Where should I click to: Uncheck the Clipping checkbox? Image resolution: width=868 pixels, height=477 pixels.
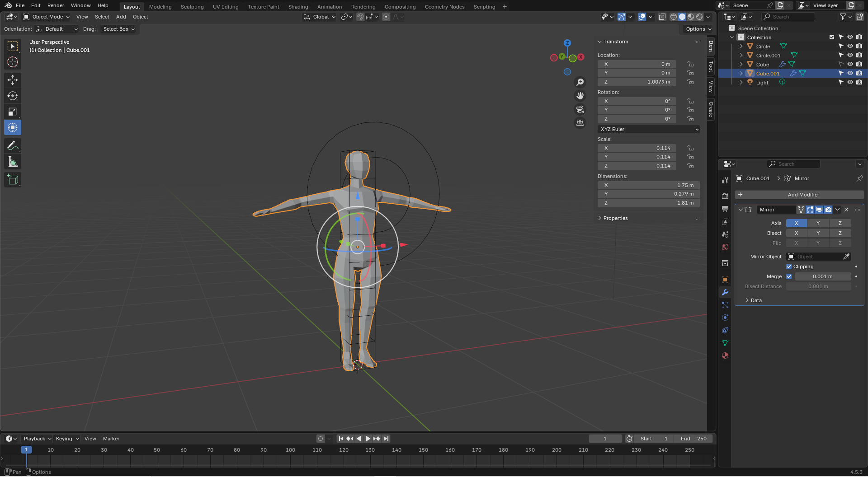coord(789,267)
